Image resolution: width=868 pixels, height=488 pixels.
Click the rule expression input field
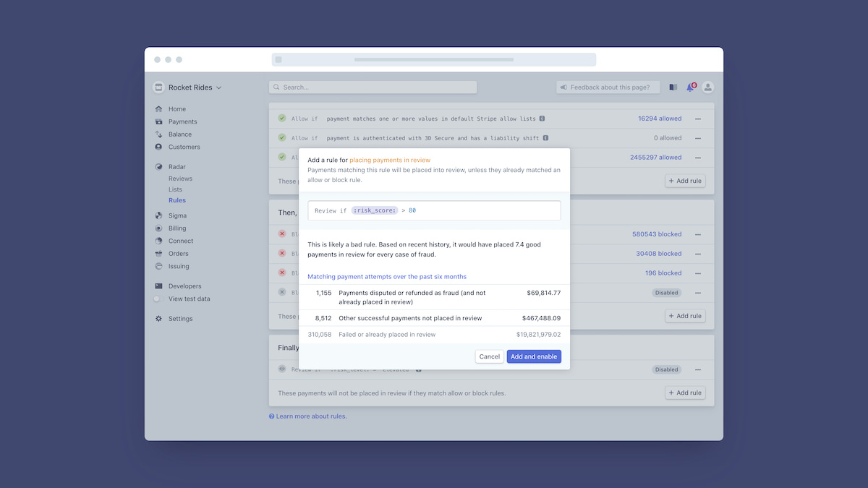coord(434,210)
